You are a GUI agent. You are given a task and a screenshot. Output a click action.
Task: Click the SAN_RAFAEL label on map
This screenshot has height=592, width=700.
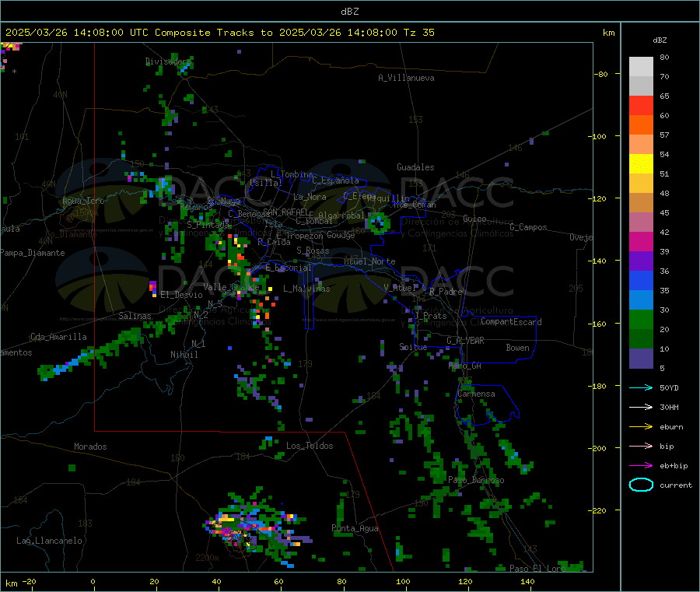coord(285,212)
